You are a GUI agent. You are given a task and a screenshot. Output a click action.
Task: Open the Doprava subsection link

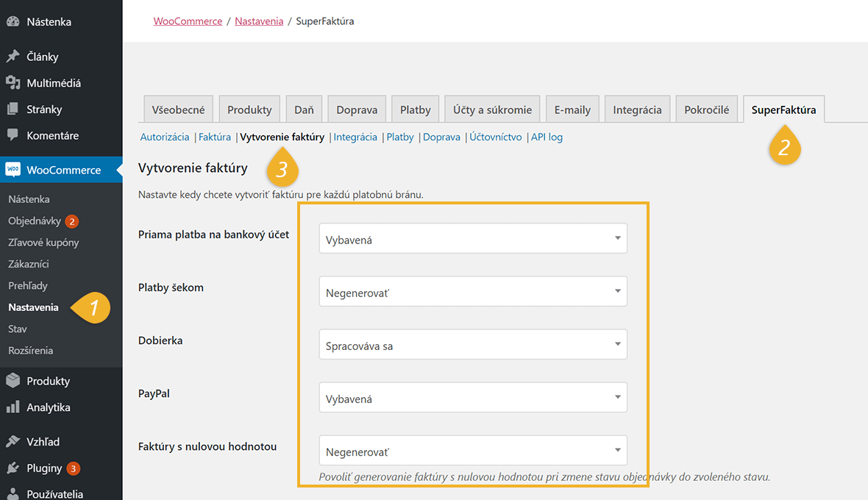pyautogui.click(x=441, y=137)
